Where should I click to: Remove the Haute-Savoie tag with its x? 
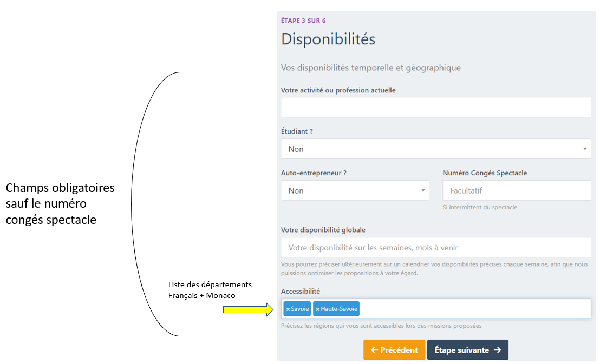[317, 309]
